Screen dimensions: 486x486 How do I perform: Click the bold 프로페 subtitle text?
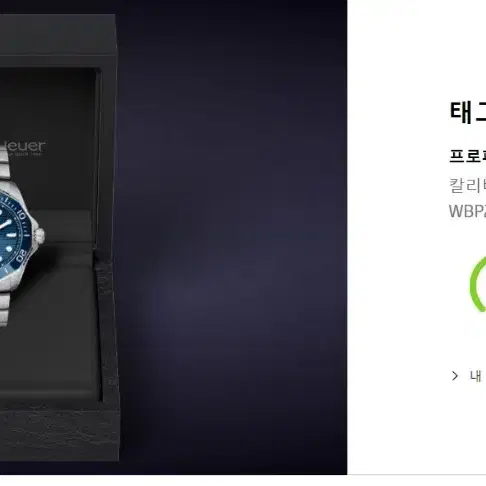(x=467, y=156)
